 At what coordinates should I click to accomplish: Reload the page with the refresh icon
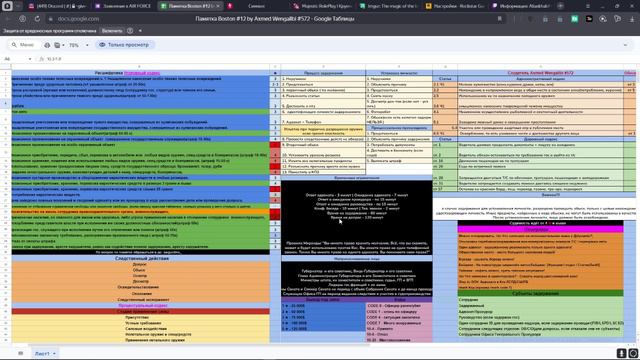coord(37,19)
